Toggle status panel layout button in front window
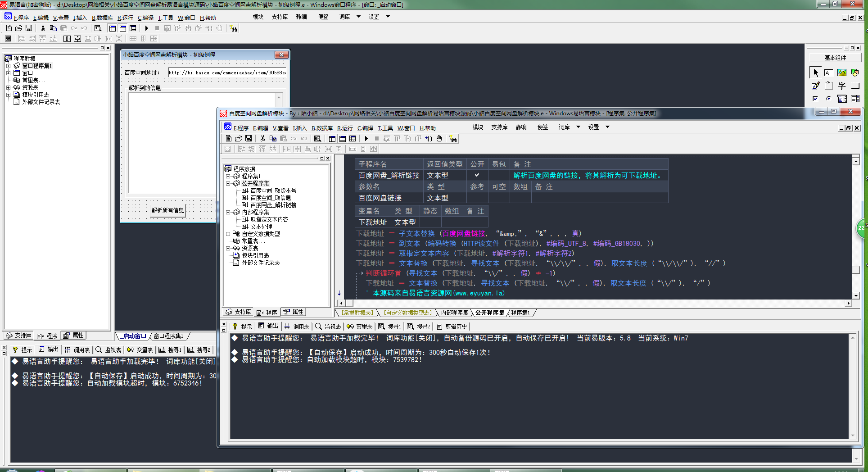868x472 pixels. coord(342,139)
